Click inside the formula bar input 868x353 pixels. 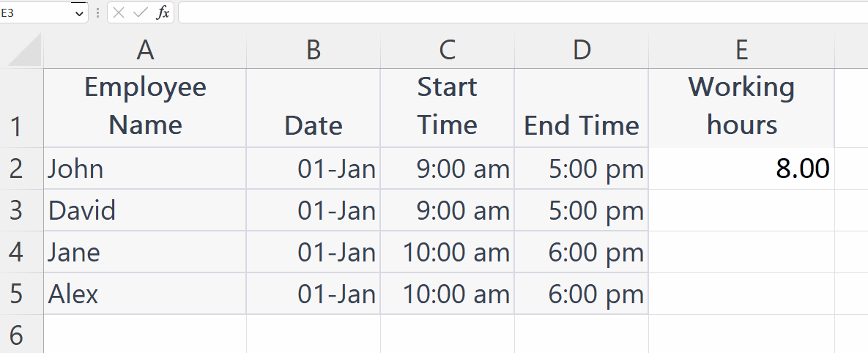coord(522,12)
